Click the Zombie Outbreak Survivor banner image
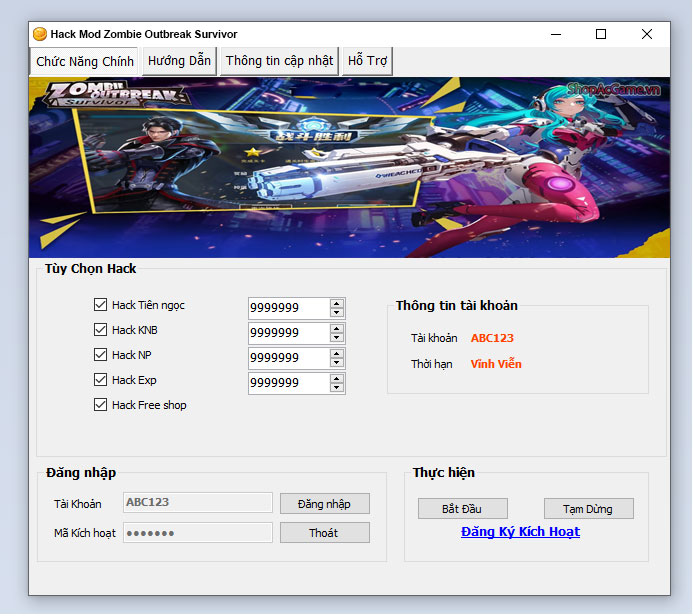The height and width of the screenshot is (616, 693). (x=349, y=167)
